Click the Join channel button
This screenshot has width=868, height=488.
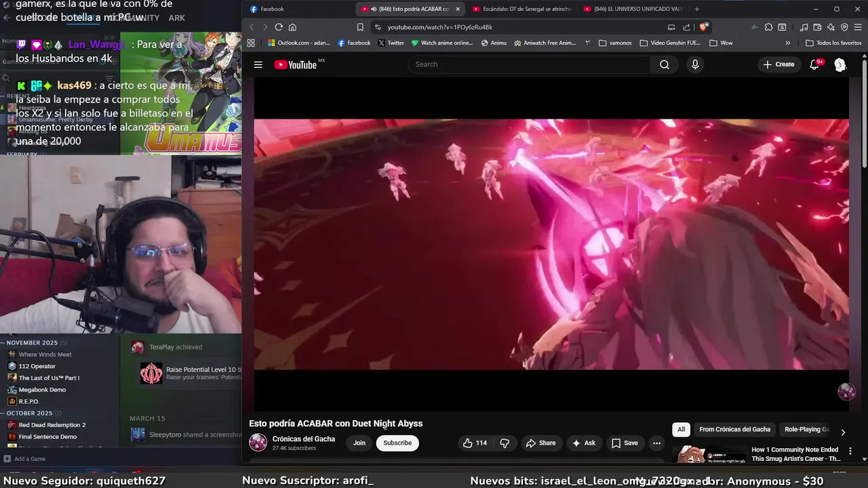[359, 443]
